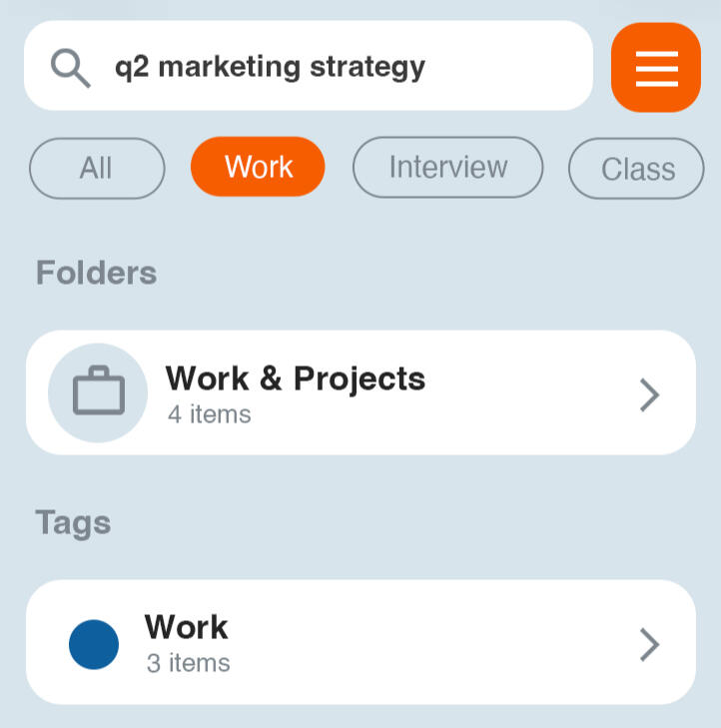Viewport: 721px width, 728px height.
Task: Select the All filter chip
Action: tap(97, 168)
